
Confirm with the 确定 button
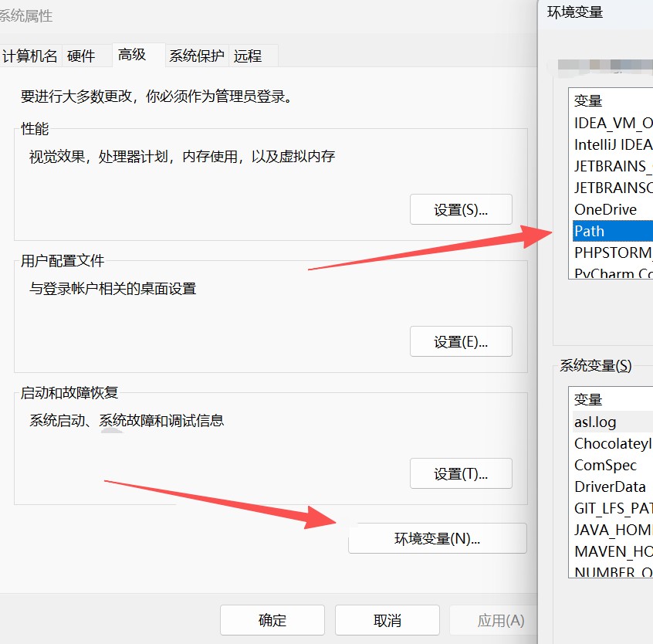tap(272, 620)
